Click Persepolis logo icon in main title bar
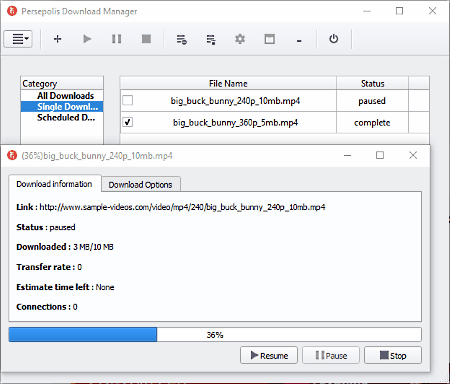450x384 pixels. pos(12,11)
